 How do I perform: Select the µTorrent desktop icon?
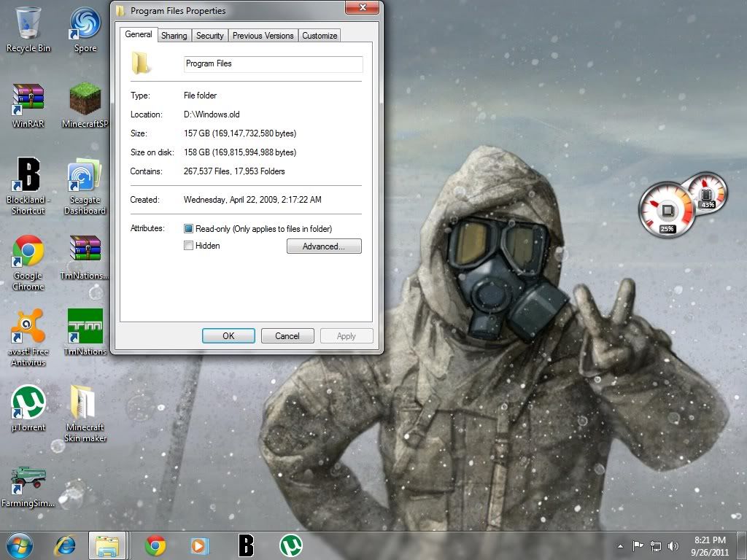[28, 408]
